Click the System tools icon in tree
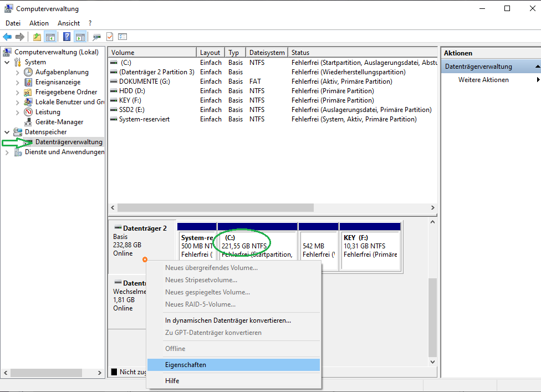The image size is (541, 392). (18, 62)
